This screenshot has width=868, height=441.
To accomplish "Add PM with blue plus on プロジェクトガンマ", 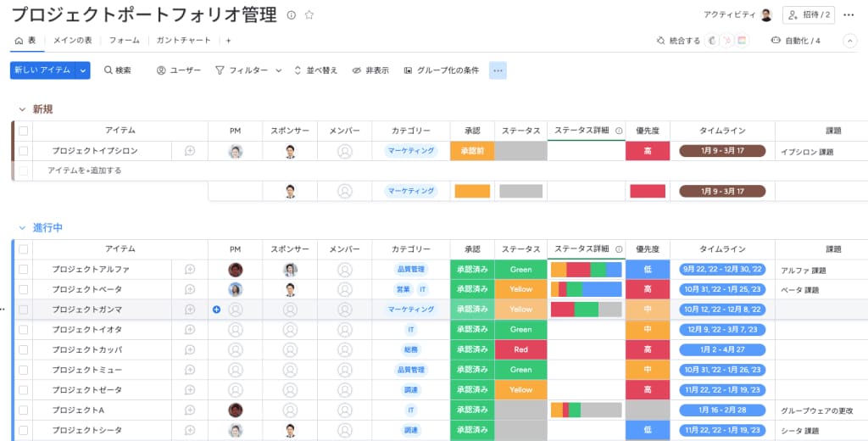I will point(216,310).
